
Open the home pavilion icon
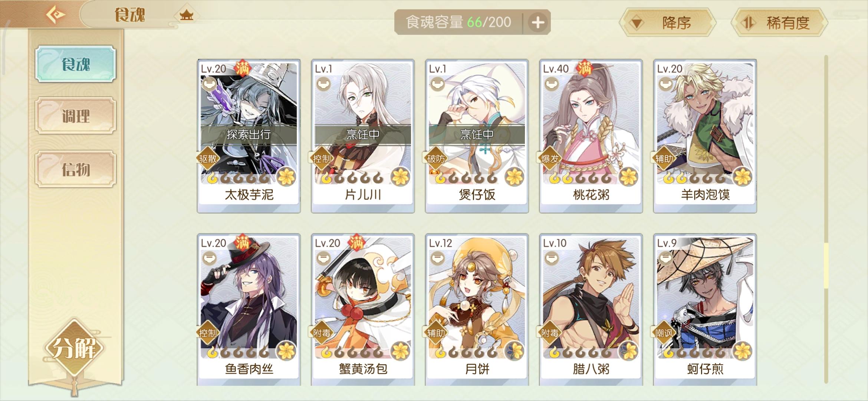pyautogui.click(x=186, y=15)
